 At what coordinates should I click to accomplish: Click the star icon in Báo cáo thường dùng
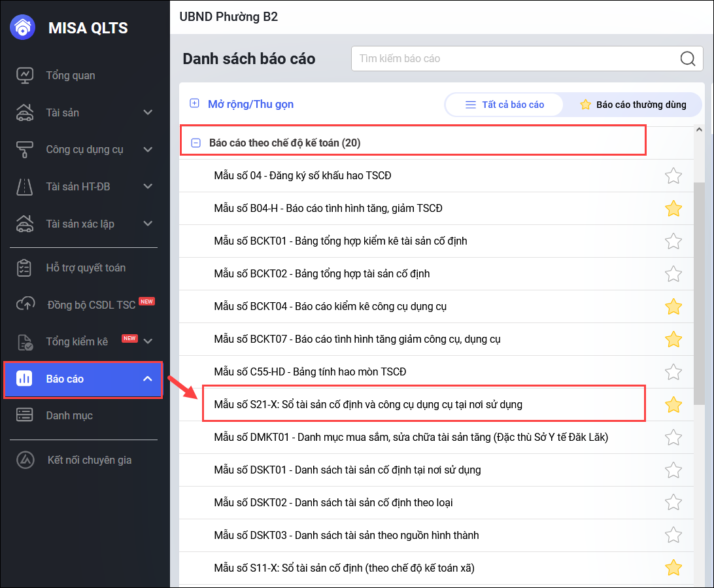586,105
